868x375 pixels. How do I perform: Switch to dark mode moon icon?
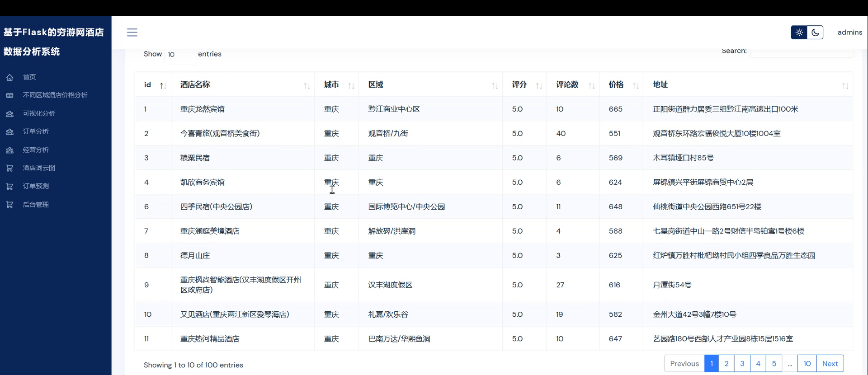tap(815, 33)
